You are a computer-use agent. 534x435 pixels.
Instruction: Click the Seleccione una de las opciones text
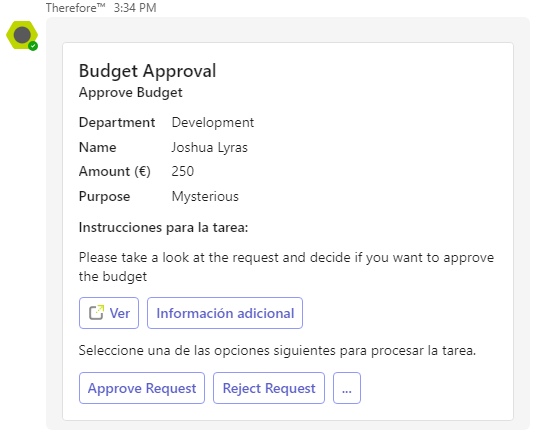277,351
